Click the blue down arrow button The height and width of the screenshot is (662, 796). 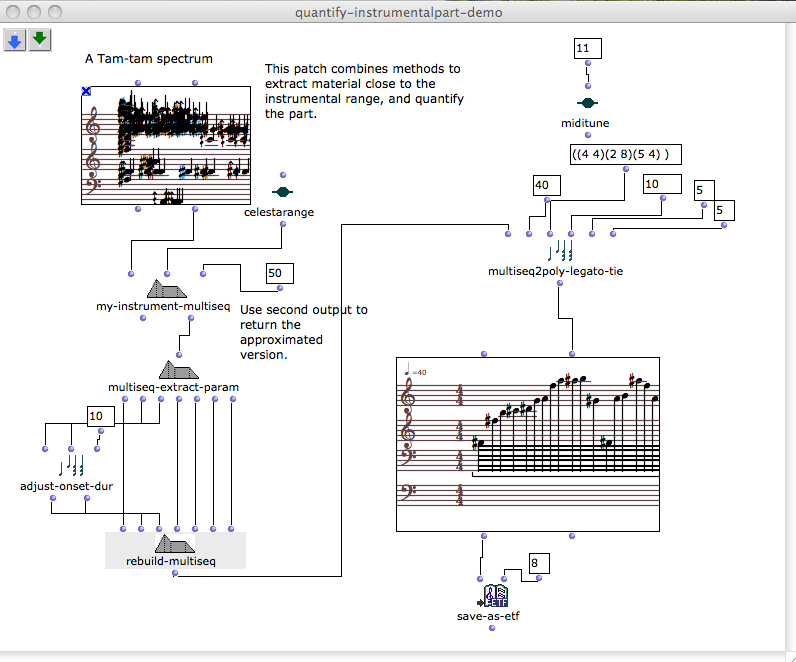tap(16, 40)
